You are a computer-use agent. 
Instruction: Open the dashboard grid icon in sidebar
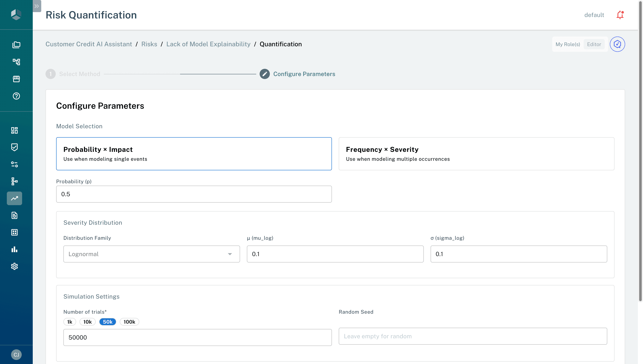14,130
